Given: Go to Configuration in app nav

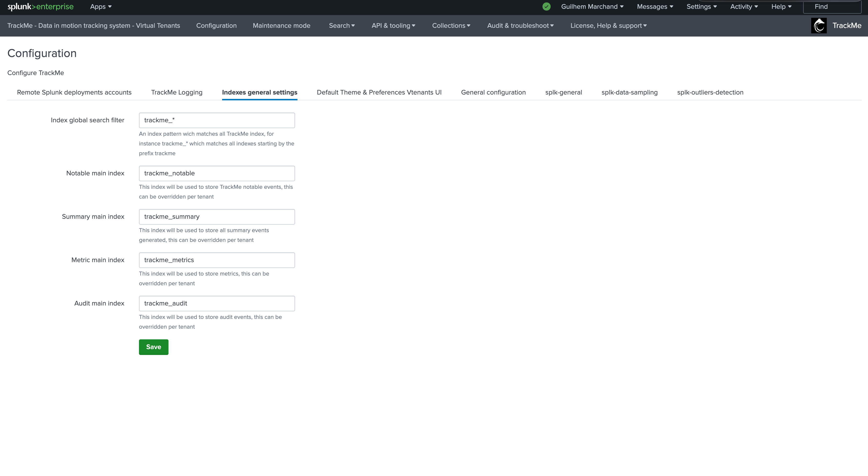Looking at the screenshot, I should tap(216, 26).
